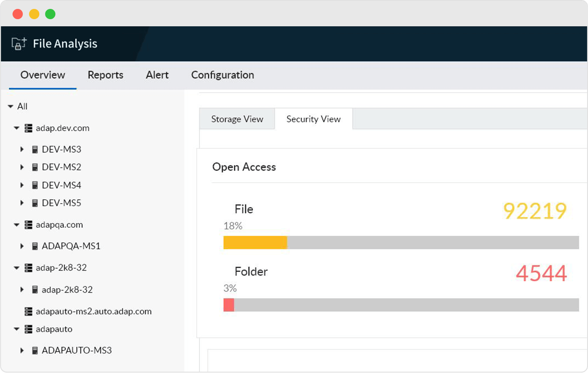588x373 pixels.
Task: Click the File Analysis lock-folder icon
Action: pyautogui.click(x=19, y=43)
